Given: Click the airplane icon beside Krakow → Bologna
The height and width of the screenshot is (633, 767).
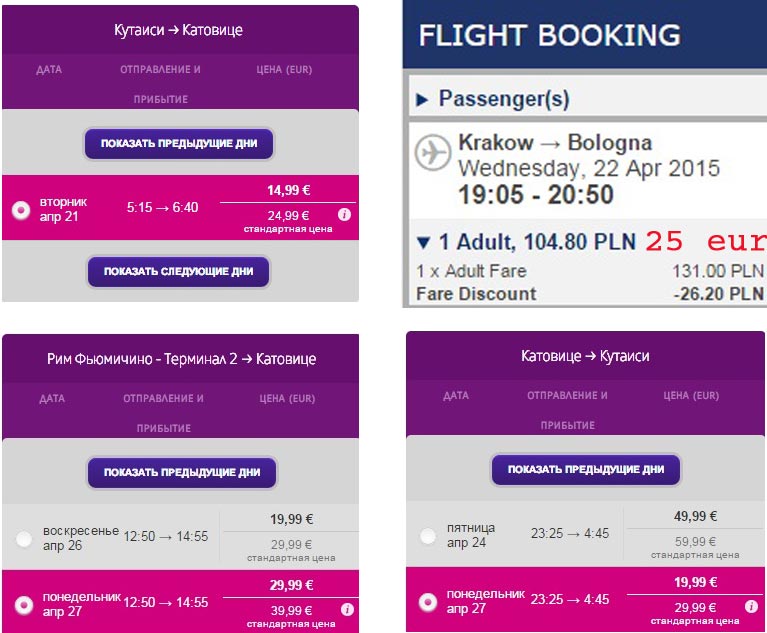Looking at the screenshot, I should tap(433, 153).
